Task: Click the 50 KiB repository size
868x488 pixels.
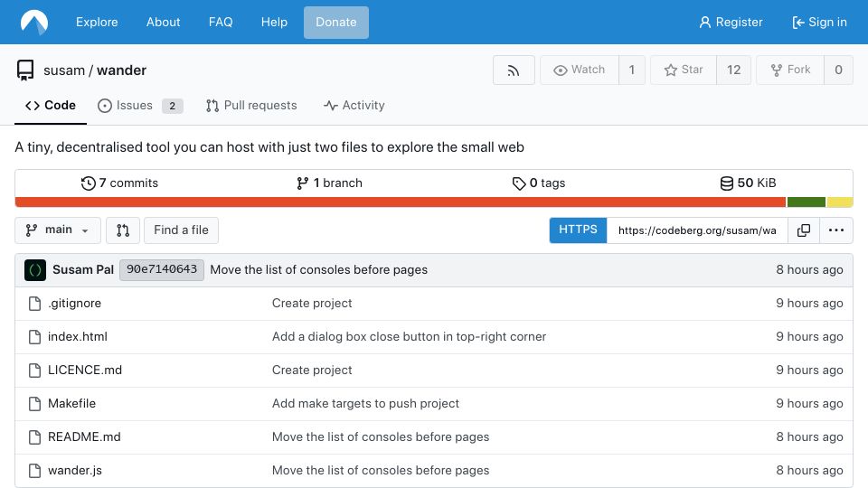Action: click(748, 183)
